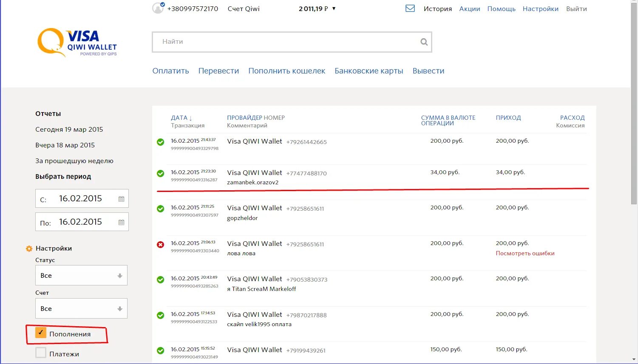Click the 34,00 руб. amount in Приход
The image size is (638, 364).
tap(510, 172)
